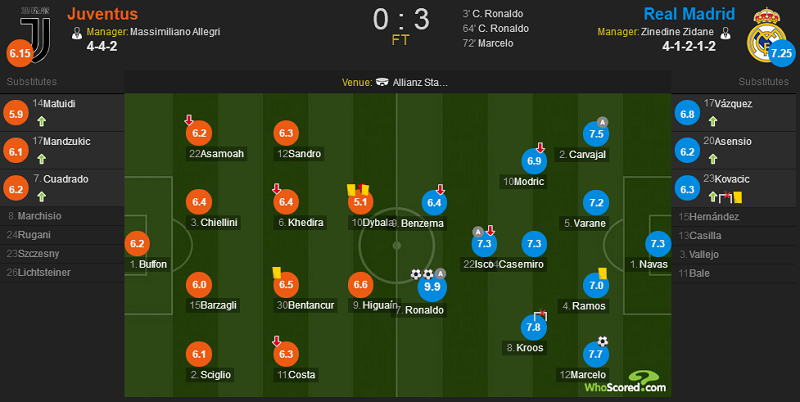The width and height of the screenshot is (800, 402).
Task: Click the yellow card icon above Ramos
Action: tap(602, 273)
